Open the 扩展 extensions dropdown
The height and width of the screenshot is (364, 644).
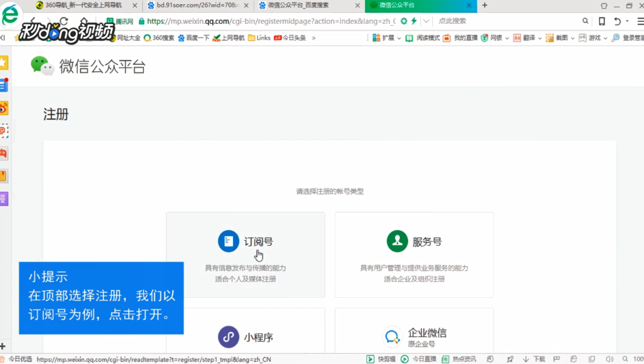pyautogui.click(x=386, y=38)
